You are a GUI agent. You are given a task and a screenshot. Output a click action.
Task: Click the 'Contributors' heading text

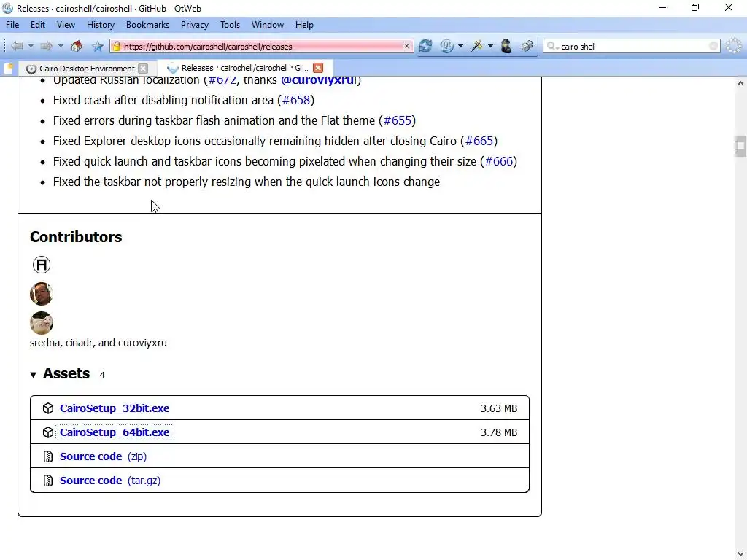[76, 237]
